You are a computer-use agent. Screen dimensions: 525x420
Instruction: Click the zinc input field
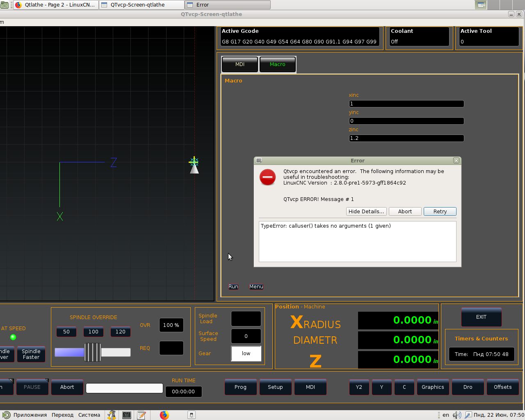point(406,138)
